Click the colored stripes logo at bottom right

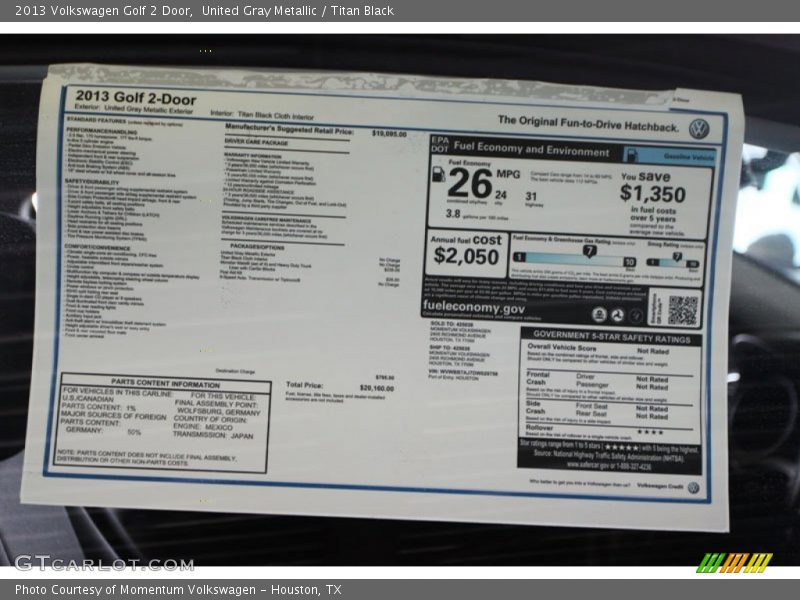734,562
